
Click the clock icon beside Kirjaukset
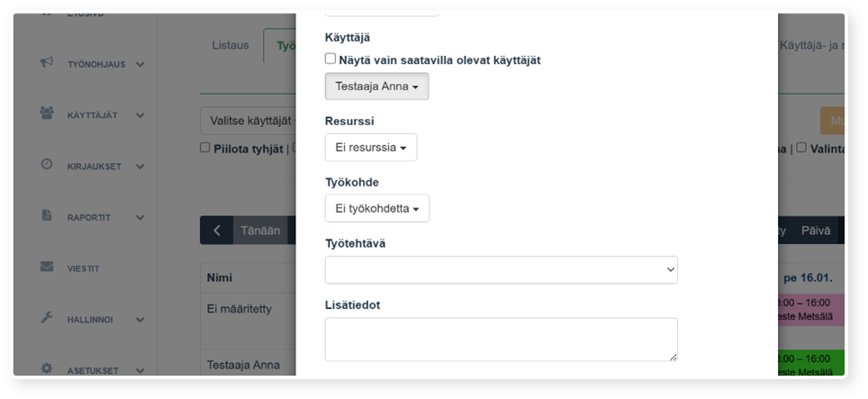47,164
